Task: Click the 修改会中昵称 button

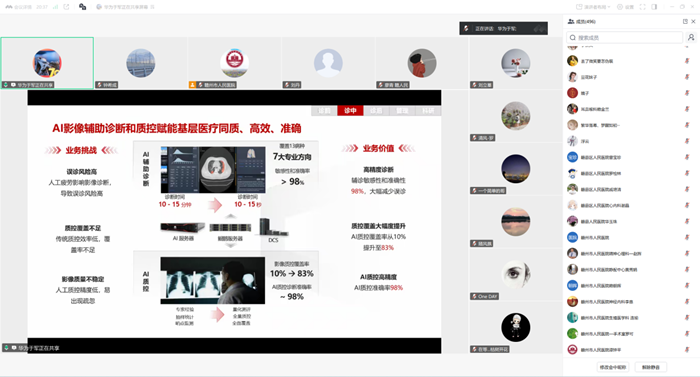Action: [x=613, y=367]
